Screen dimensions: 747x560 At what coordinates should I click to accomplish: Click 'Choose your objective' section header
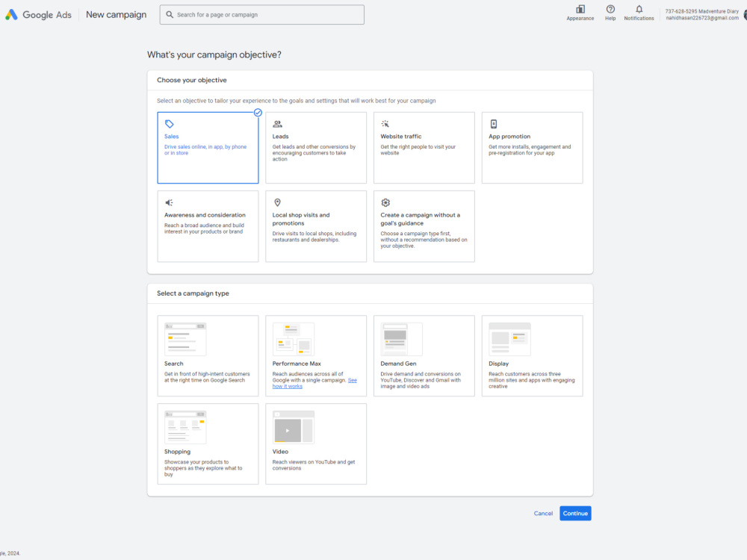tap(191, 80)
